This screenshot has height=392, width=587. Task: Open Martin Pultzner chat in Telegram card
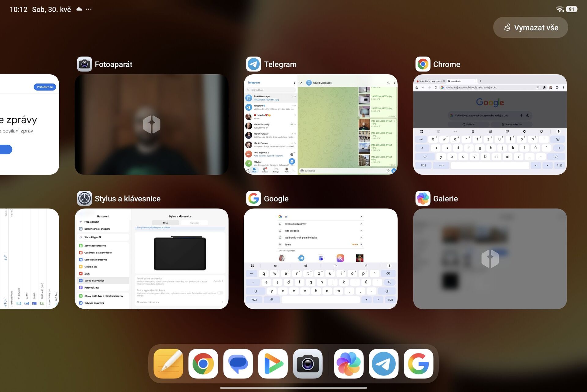(x=271, y=135)
